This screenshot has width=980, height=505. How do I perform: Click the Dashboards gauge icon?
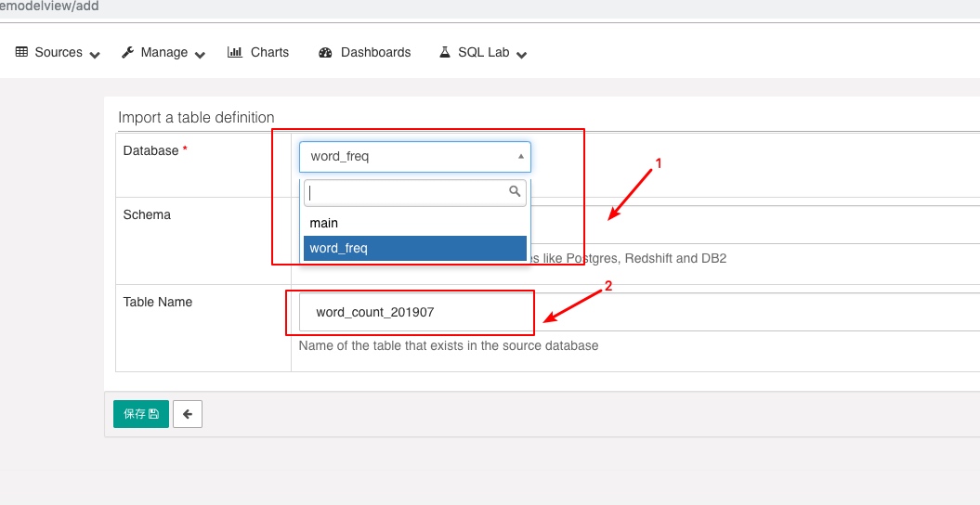[325, 52]
